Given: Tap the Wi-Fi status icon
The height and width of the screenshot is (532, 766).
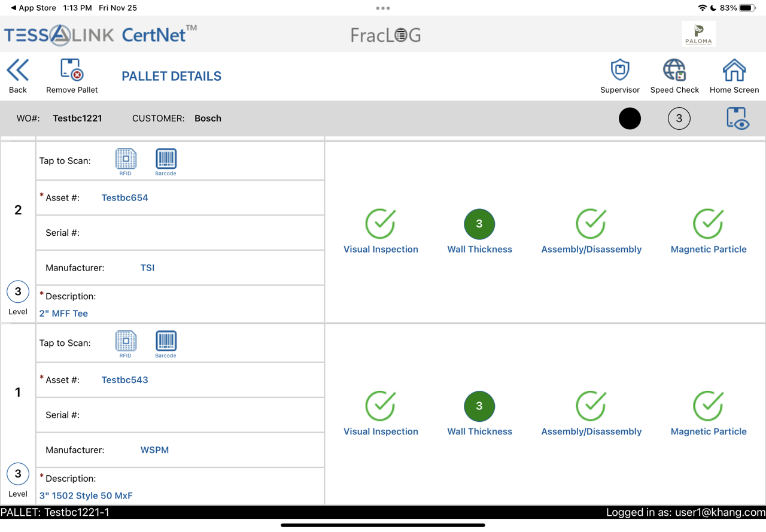Looking at the screenshot, I should (x=703, y=8).
